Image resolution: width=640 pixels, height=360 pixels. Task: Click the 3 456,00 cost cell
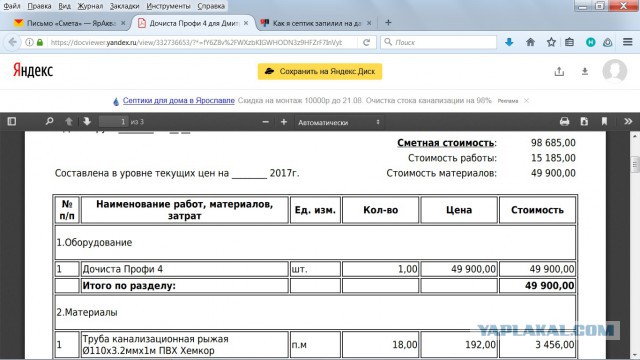click(x=537, y=345)
